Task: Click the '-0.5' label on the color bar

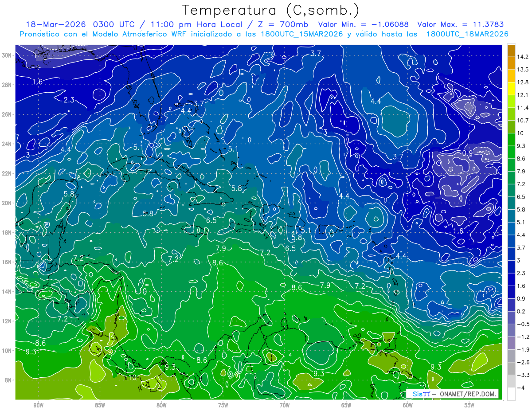Action: pyautogui.click(x=523, y=324)
